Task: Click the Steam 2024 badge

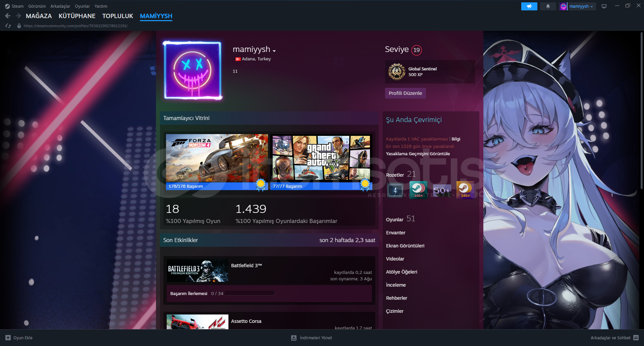Action: (419, 190)
